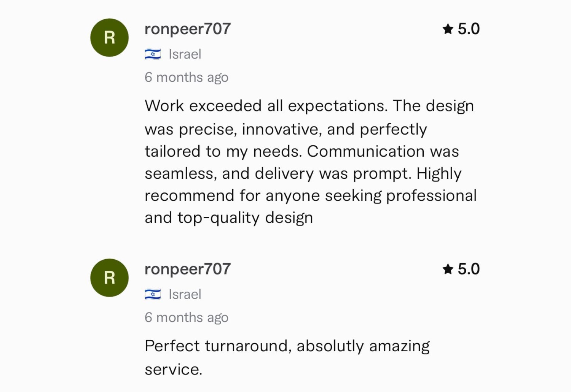The width and height of the screenshot is (571, 392).
Task: Click the Israel country label in the bottom review
Action: (x=185, y=294)
